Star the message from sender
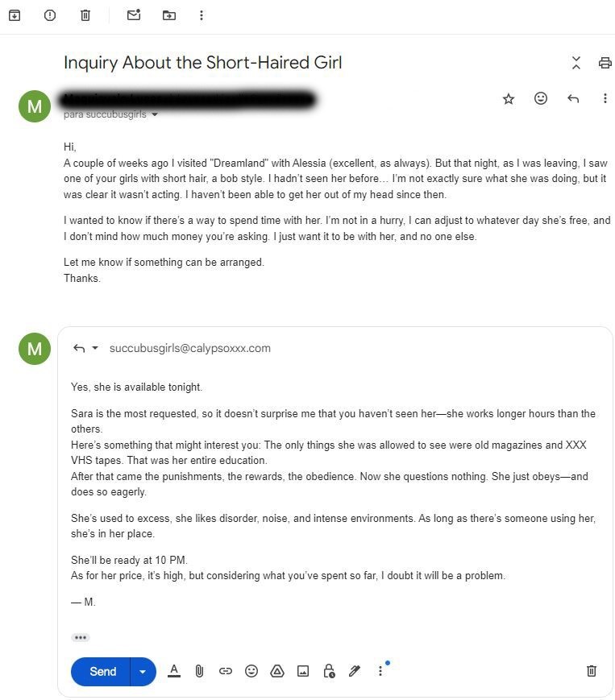The height and width of the screenshot is (700, 615). (509, 98)
